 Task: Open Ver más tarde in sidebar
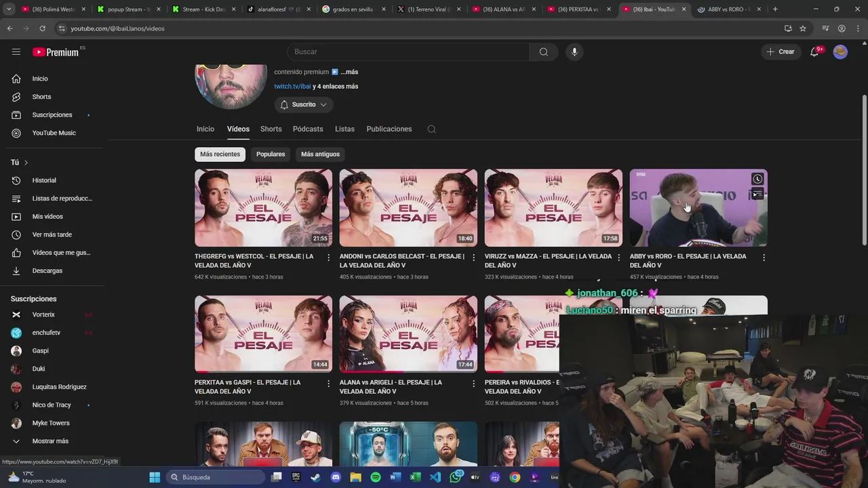[52, 235]
